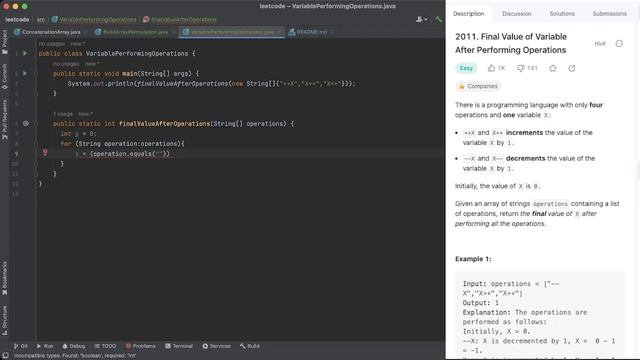Open the Description tab in LeetCode panel

coord(469,13)
